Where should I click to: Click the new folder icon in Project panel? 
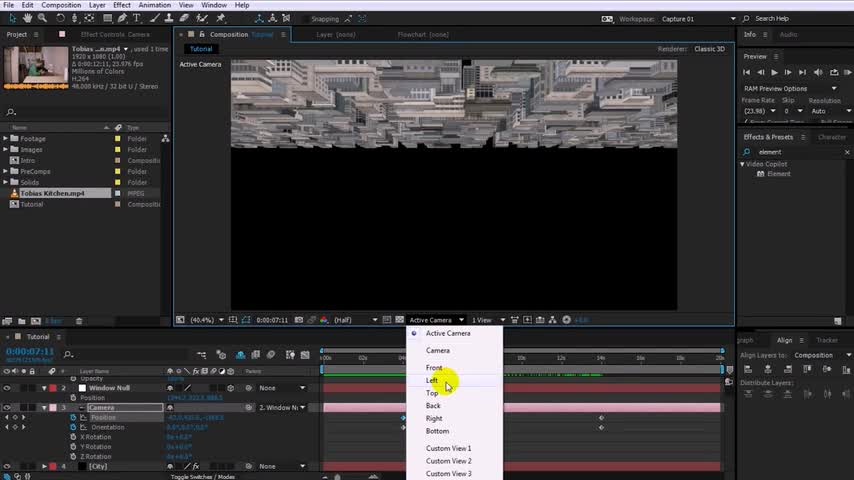pos(22,321)
